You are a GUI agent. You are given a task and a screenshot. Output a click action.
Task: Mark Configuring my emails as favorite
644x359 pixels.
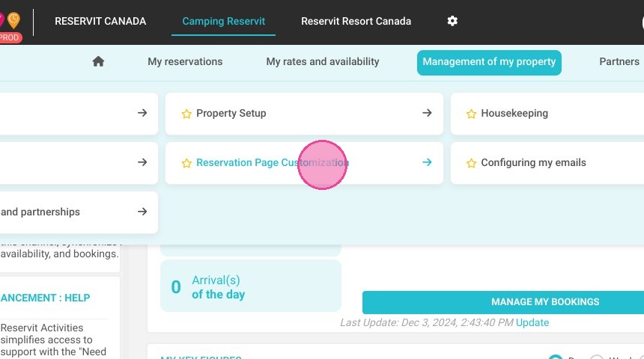click(471, 163)
